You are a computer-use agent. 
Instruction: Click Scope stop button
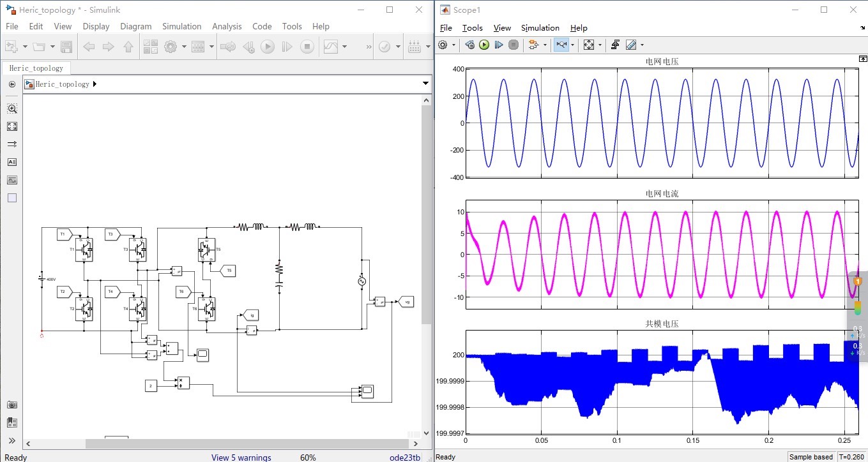[x=514, y=45]
